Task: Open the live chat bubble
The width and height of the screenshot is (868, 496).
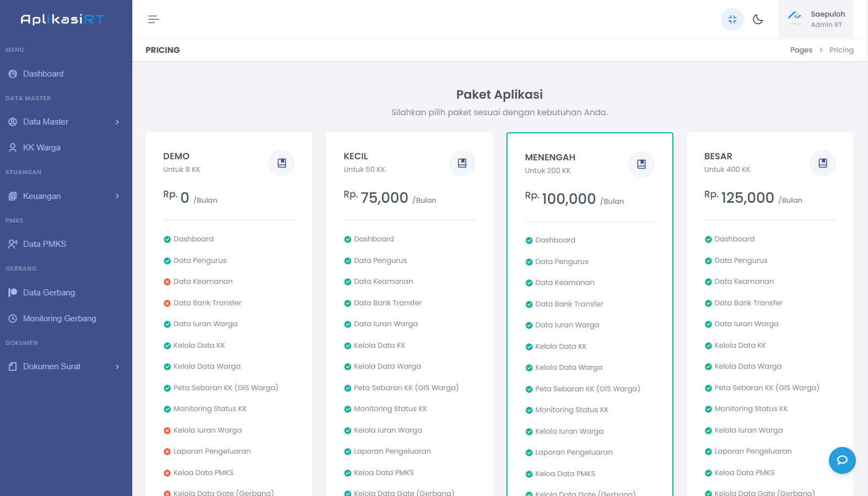Action: pyautogui.click(x=842, y=460)
